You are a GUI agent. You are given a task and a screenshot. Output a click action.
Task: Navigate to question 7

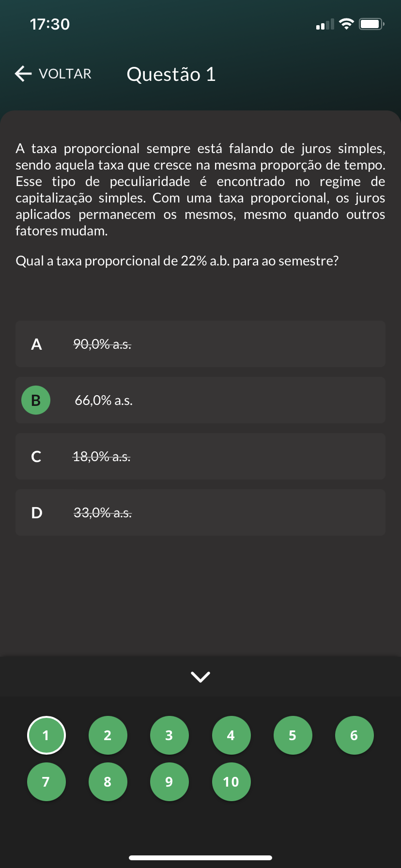(46, 782)
